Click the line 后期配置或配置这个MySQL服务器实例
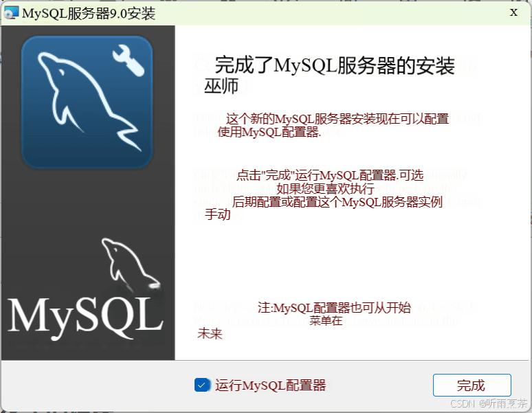 (337, 202)
